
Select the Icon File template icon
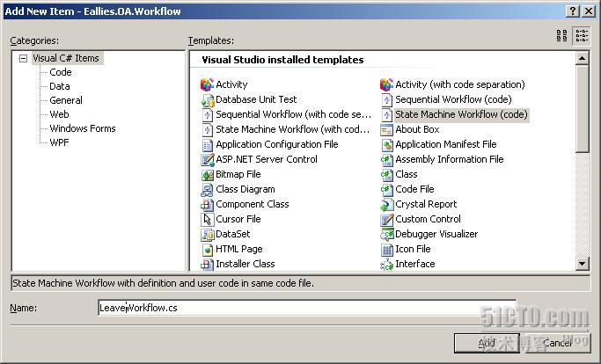(x=386, y=249)
